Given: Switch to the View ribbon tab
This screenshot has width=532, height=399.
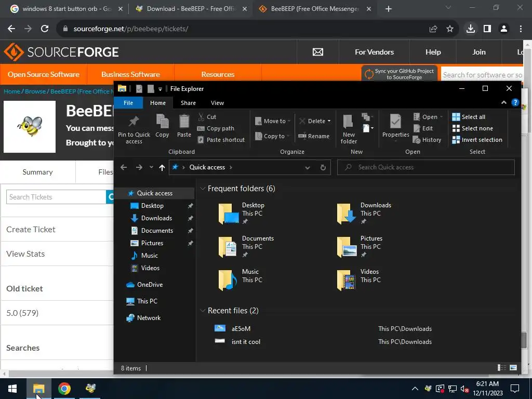Looking at the screenshot, I should point(217,103).
